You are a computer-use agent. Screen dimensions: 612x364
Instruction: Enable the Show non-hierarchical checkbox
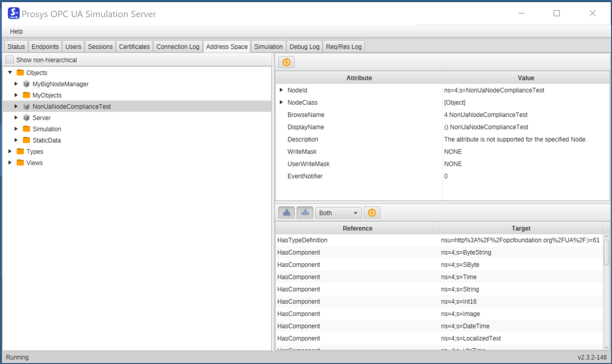coord(10,60)
